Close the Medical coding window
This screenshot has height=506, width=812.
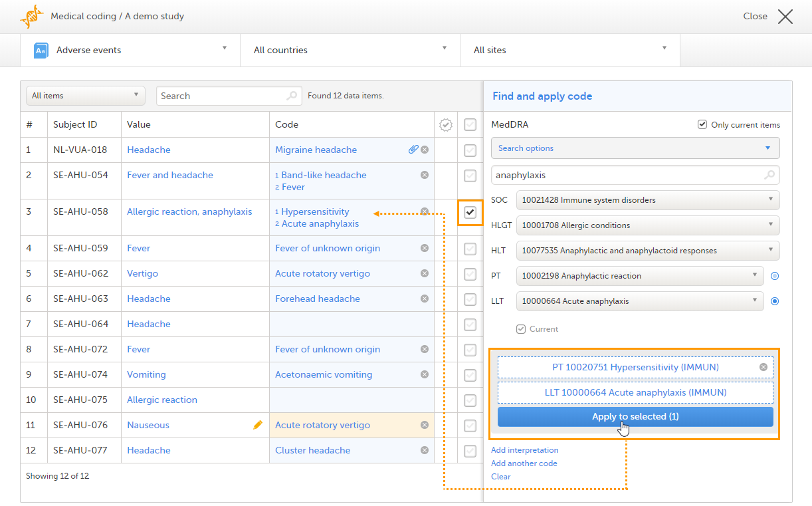tap(785, 17)
